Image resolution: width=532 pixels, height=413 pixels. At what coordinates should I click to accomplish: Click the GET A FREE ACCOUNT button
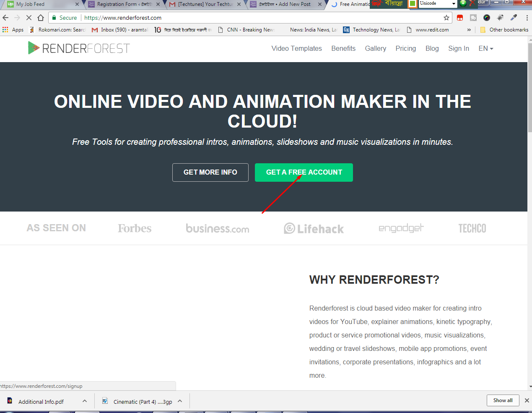(x=304, y=173)
